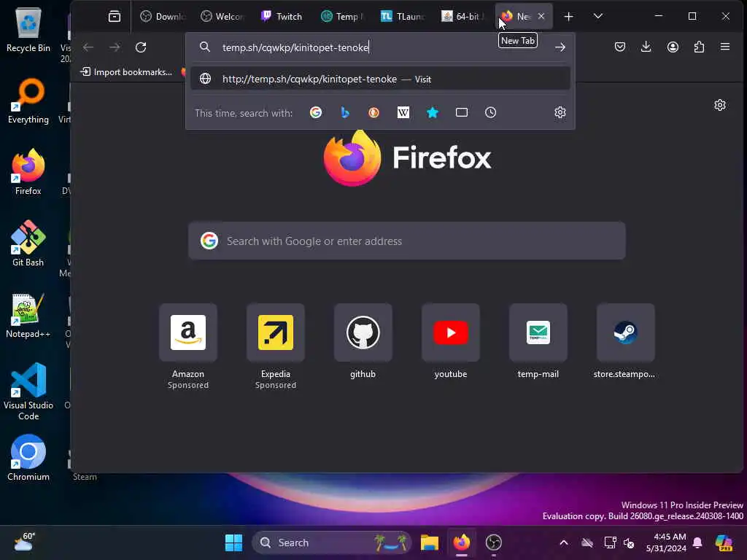Screen dimensions: 747x560
Task: Open the Extensions puzzle icon
Action: pos(699,47)
